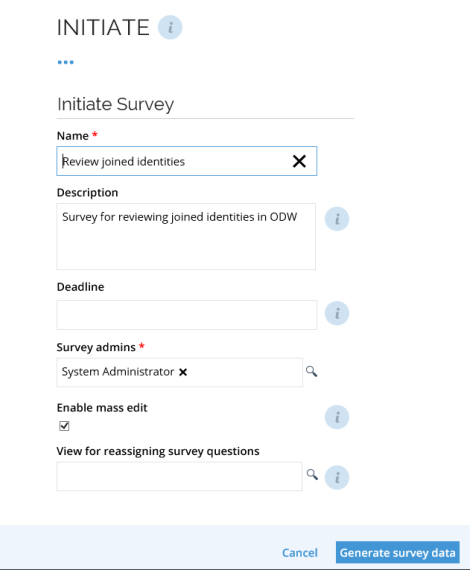Open search for reassigning survey questions view
This screenshot has height=570, width=470.
point(312,474)
